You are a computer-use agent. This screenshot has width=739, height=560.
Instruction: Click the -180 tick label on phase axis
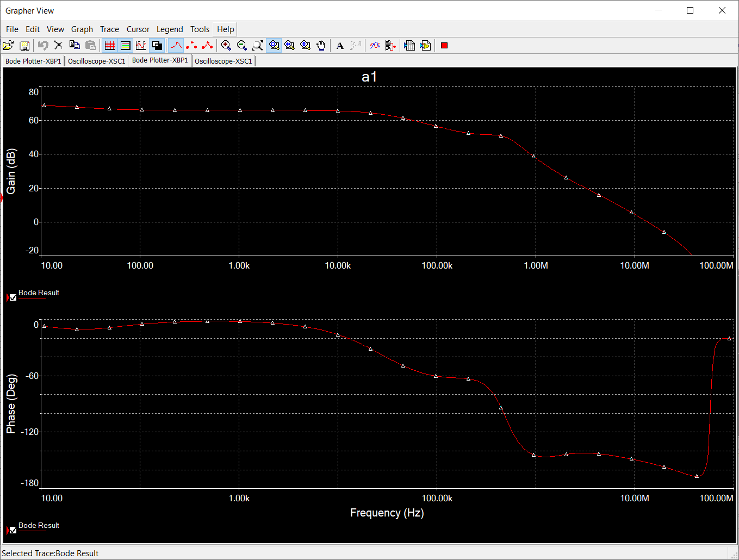pos(29,483)
